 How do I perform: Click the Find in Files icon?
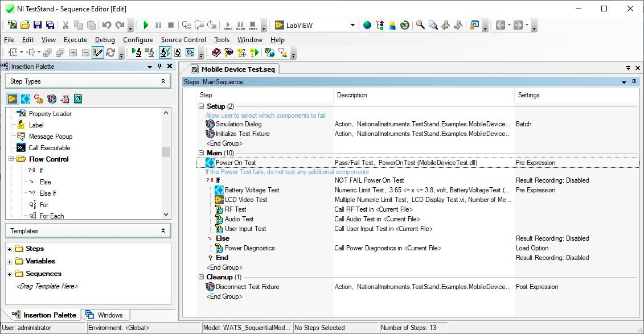[433, 25]
